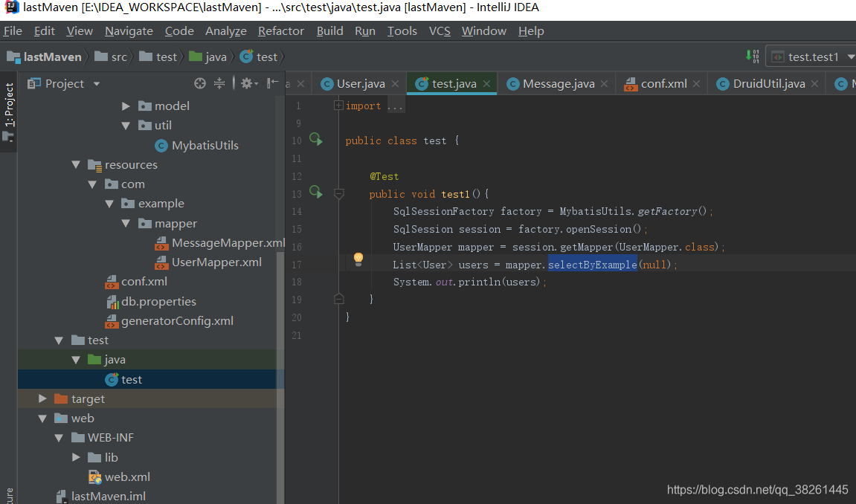Open the Project panel settings gear
This screenshot has width=856, height=504.
point(248,83)
